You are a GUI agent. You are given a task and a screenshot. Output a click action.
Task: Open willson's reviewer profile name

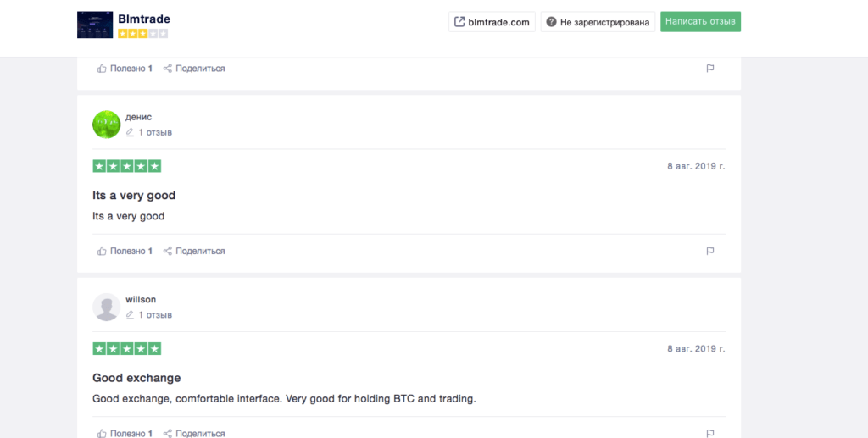coord(141,299)
